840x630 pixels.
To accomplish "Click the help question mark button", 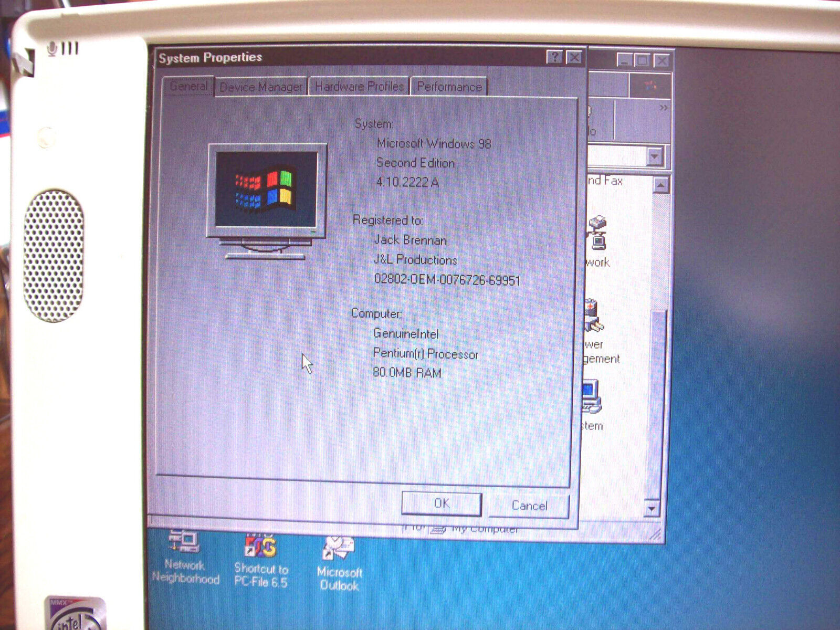I will pyautogui.click(x=554, y=57).
